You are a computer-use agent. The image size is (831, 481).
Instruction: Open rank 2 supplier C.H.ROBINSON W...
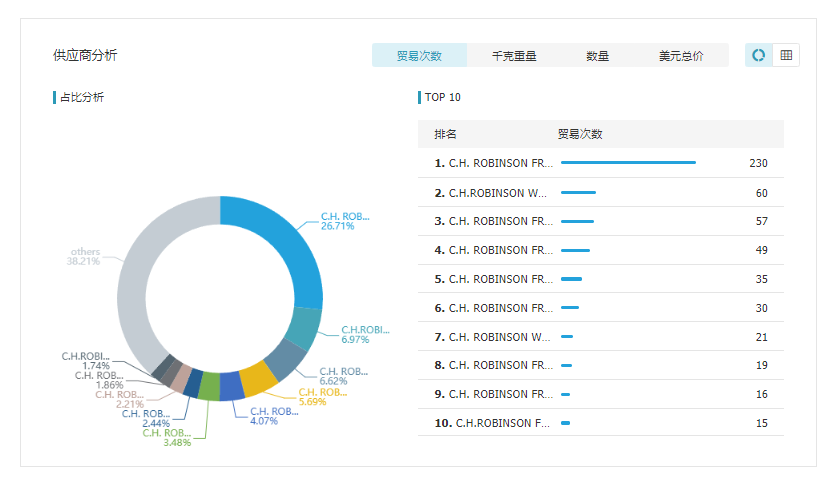click(x=494, y=192)
